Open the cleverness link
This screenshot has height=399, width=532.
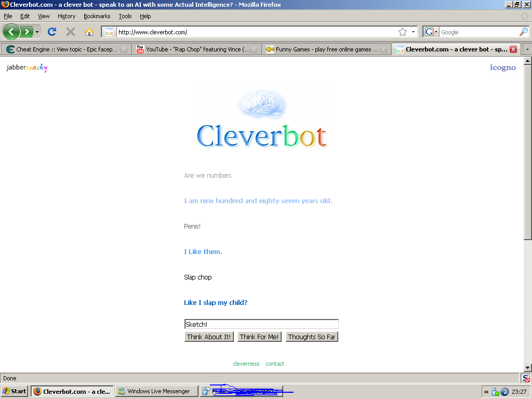(x=246, y=364)
